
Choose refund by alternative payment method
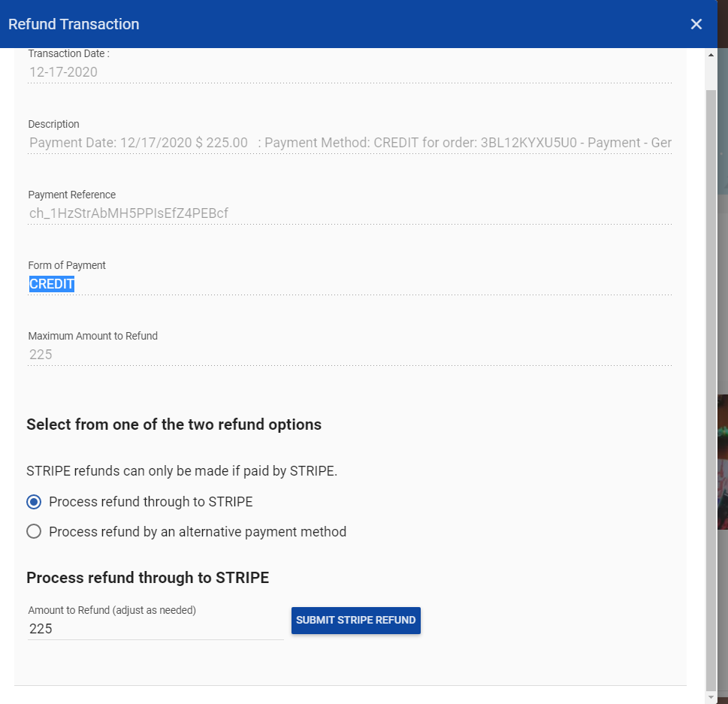coord(34,532)
